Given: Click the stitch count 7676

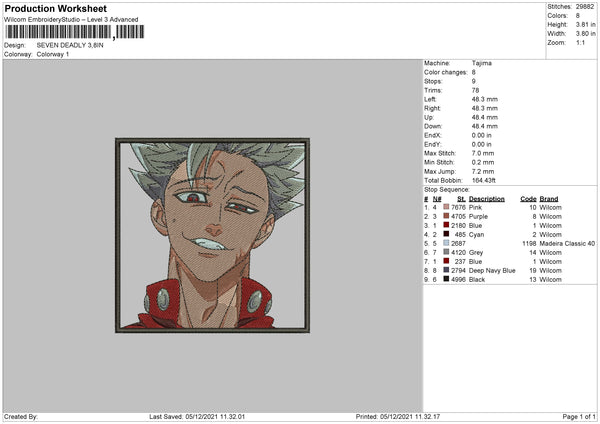Looking at the screenshot, I should (x=458, y=207).
